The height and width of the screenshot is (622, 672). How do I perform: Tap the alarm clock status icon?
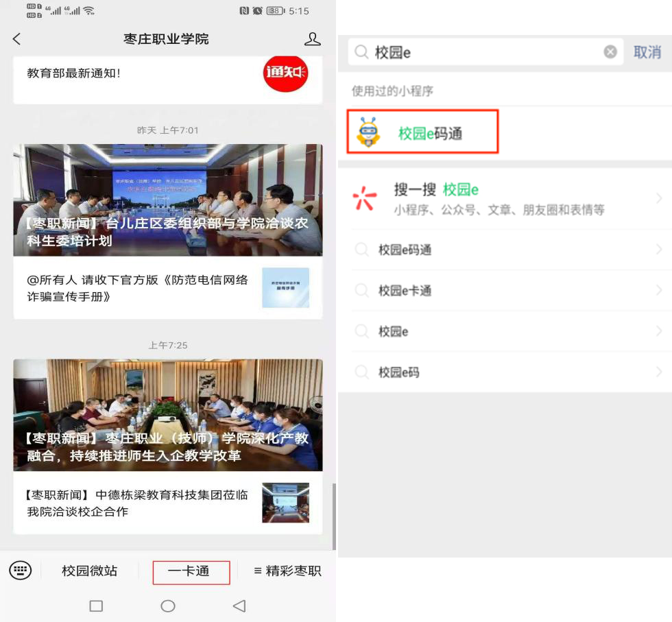[x=257, y=11]
